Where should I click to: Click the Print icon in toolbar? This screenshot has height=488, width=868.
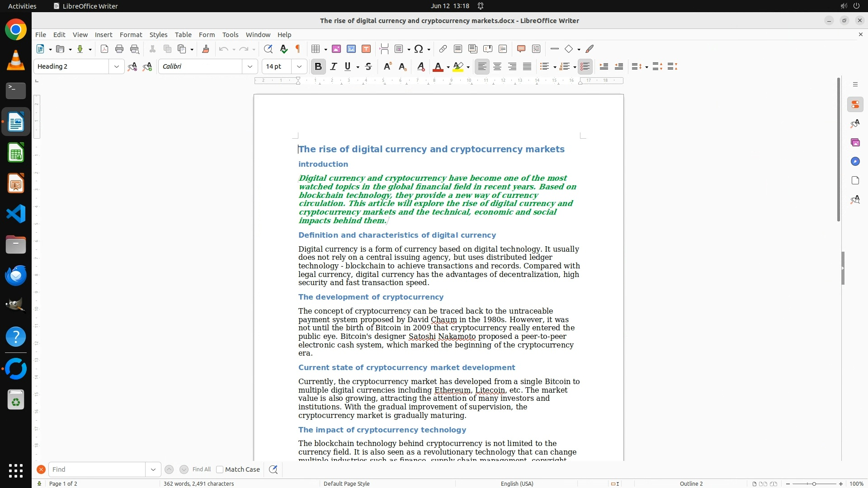point(119,49)
